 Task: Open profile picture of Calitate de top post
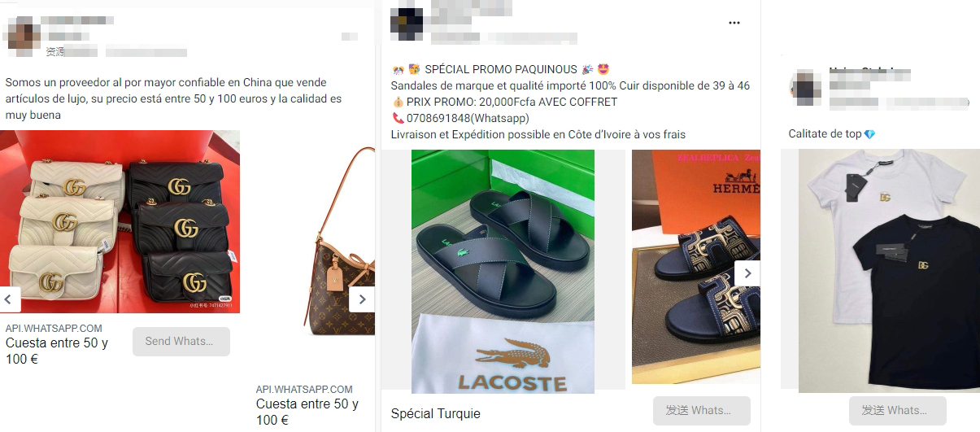click(805, 88)
